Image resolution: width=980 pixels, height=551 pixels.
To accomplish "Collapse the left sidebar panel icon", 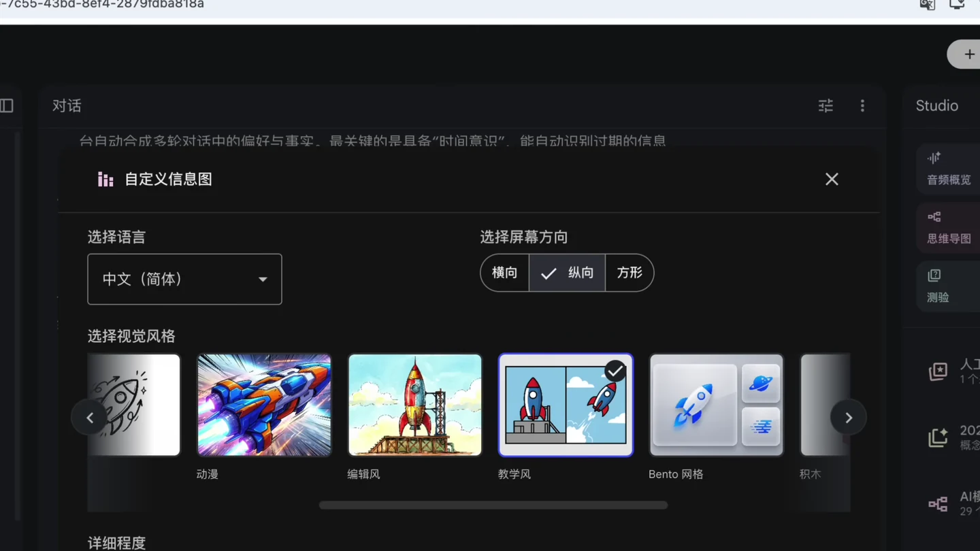I will point(7,105).
